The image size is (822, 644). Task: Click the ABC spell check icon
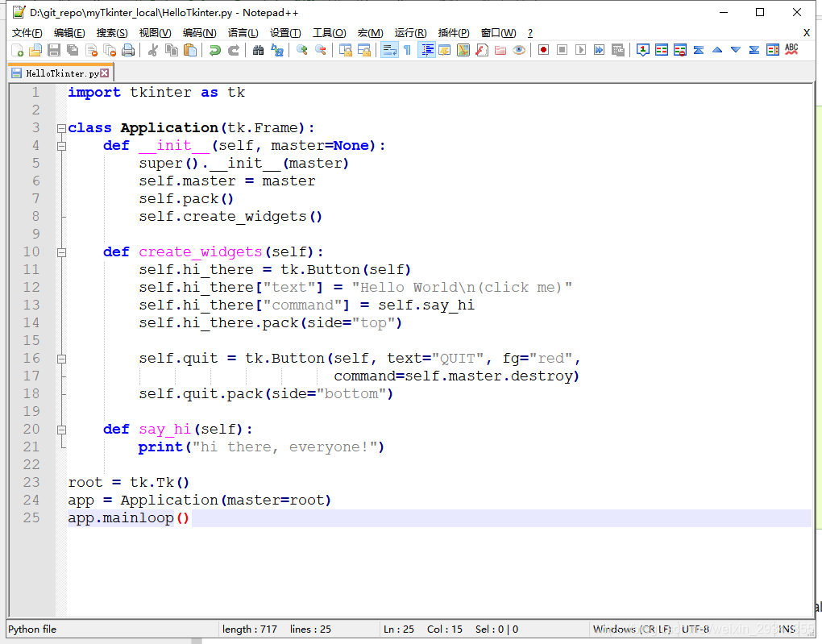pyautogui.click(x=791, y=50)
